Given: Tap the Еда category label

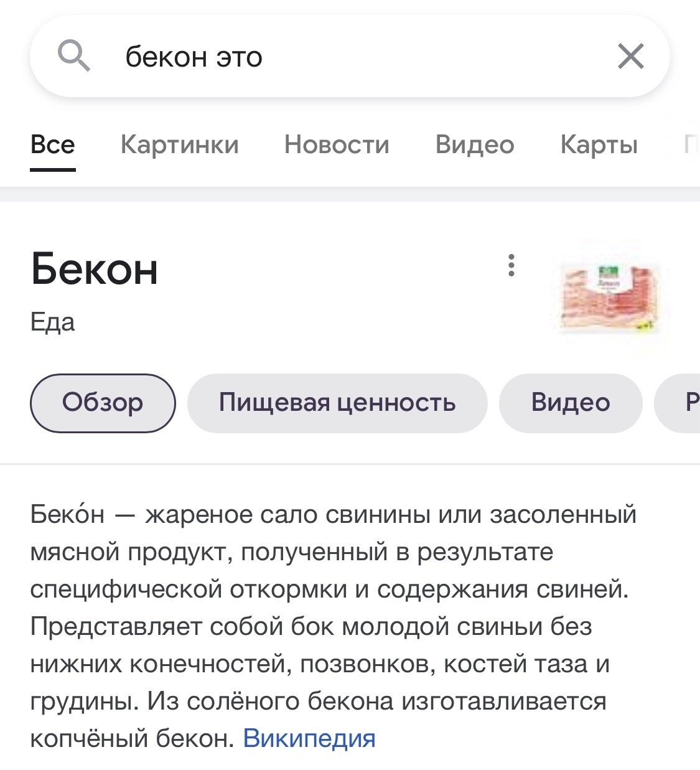Looking at the screenshot, I should pos(53,322).
